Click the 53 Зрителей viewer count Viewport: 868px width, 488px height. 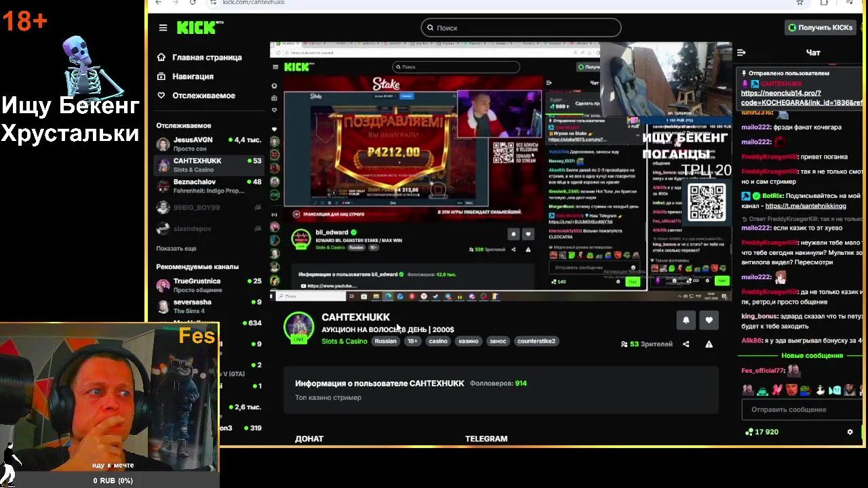(647, 344)
